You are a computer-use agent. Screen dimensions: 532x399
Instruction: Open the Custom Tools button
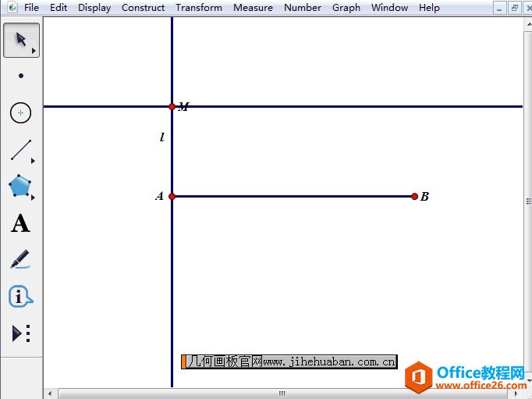pos(21,333)
